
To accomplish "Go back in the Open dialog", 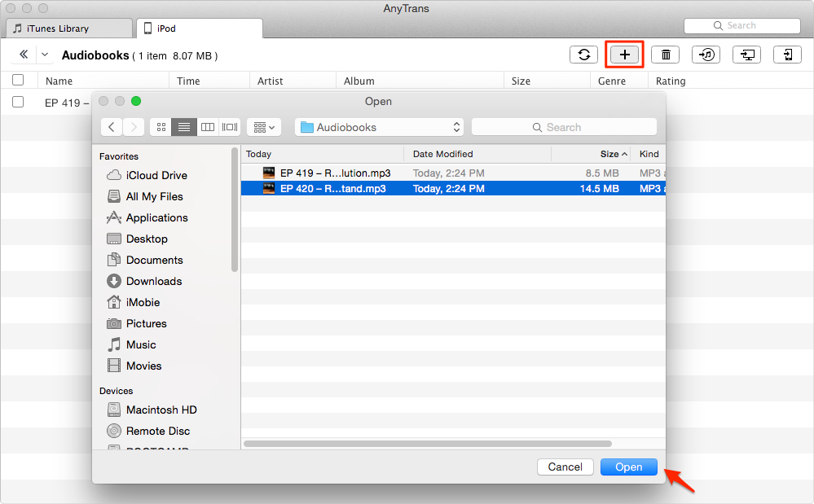I will point(112,127).
